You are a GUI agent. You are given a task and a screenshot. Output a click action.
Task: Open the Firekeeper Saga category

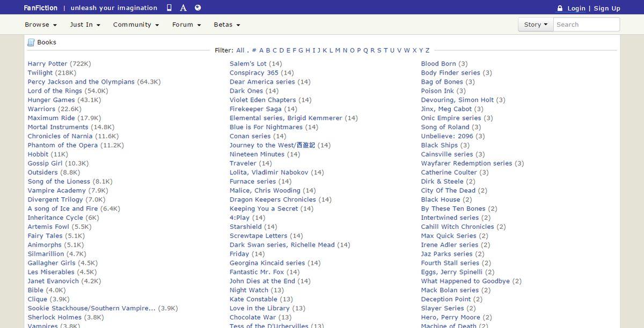[255, 109]
